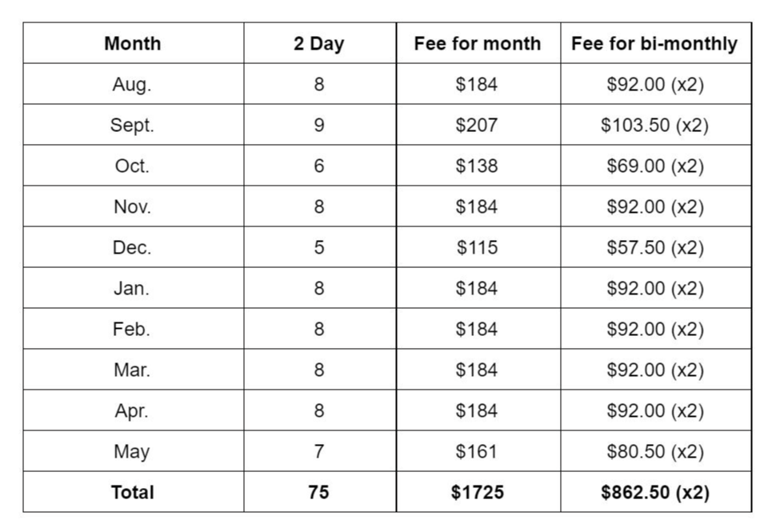
Task: Select the Dec. row label
Action: click(x=132, y=247)
